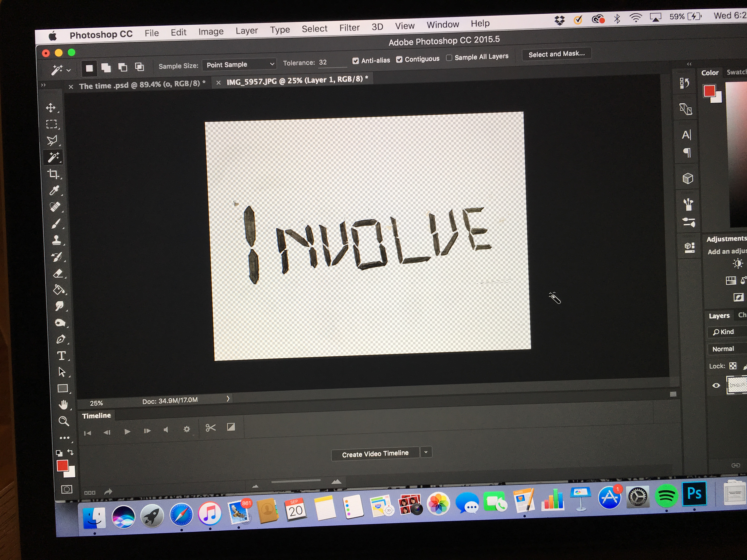Open the Kind layer filter dropdown
This screenshot has width=747, height=560.
tap(727, 332)
